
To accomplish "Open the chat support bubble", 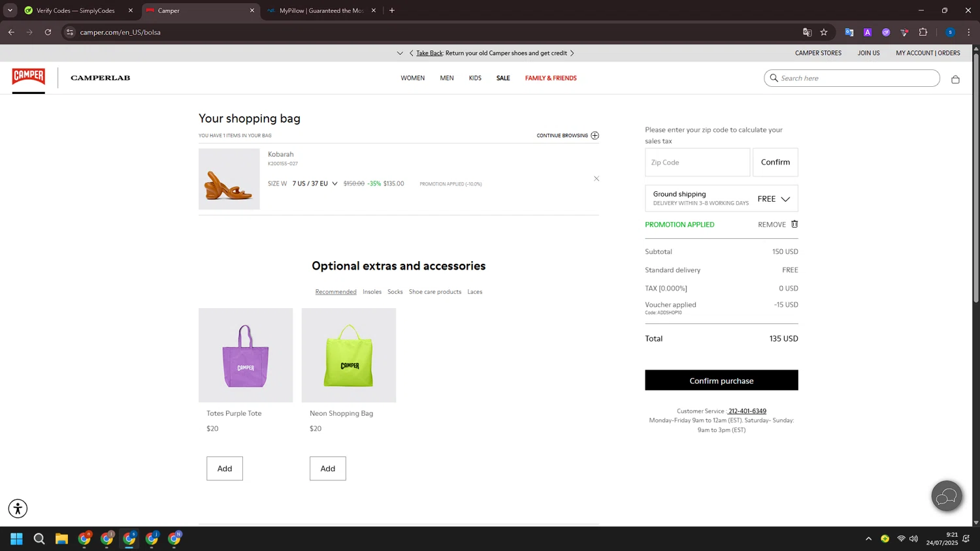I will (x=947, y=497).
